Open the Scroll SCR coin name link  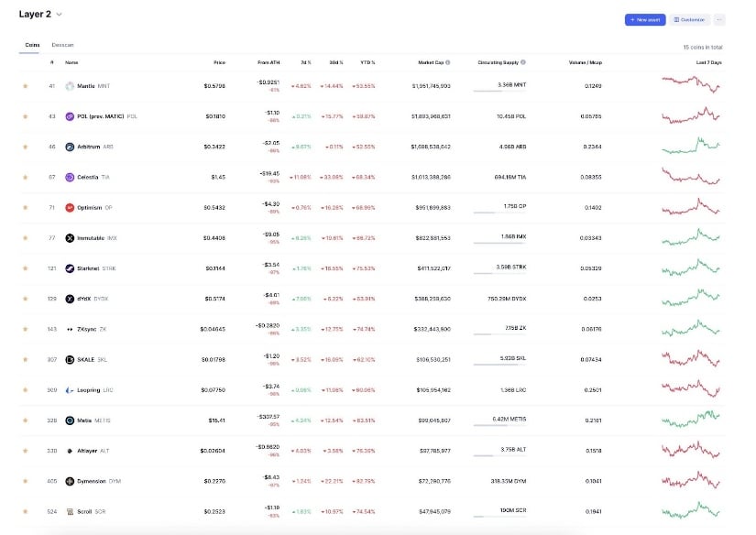click(91, 511)
